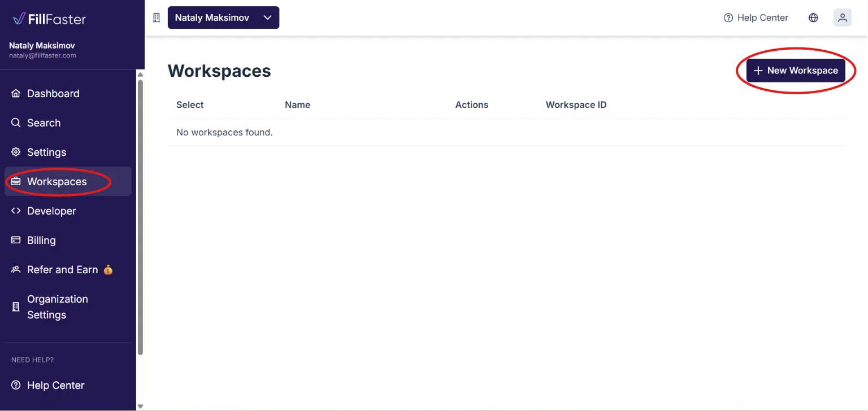868x411 pixels.
Task: Open Help Center link in sidebar
Action: (68, 386)
